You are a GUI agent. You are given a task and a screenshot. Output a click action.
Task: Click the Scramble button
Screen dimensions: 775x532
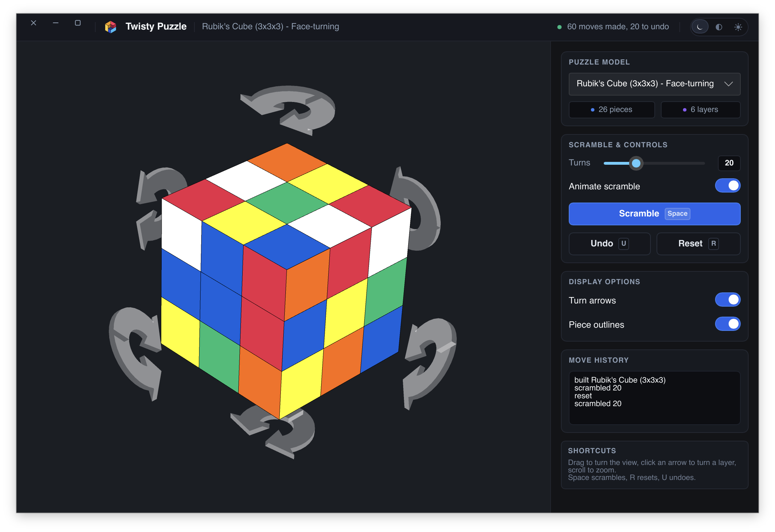point(654,214)
